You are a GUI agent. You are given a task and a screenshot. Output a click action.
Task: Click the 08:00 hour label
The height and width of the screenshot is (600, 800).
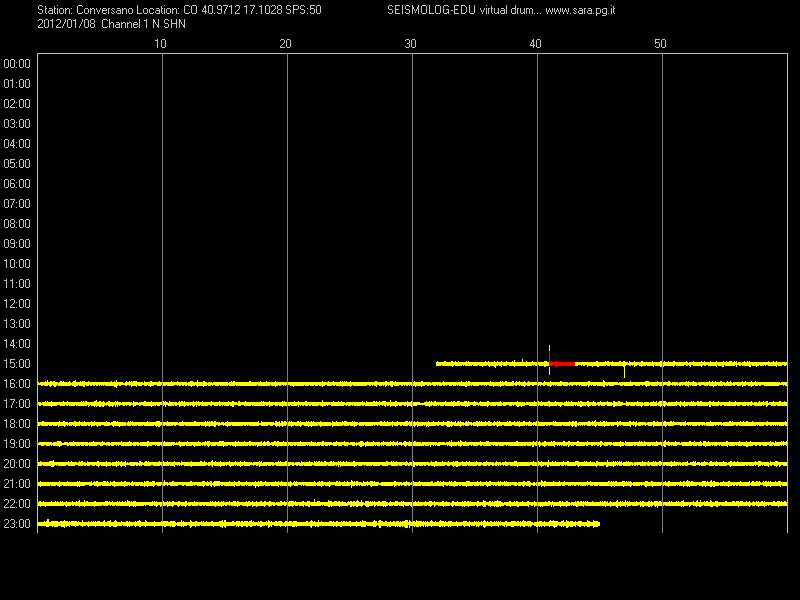17,223
